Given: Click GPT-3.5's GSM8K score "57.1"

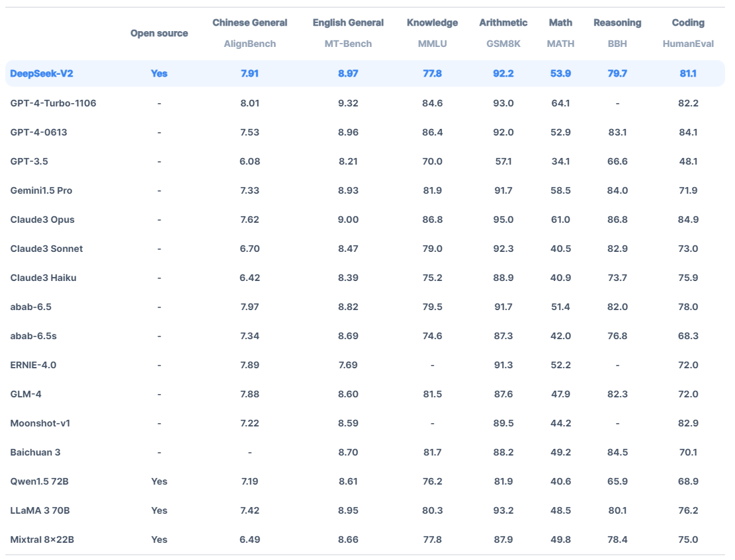Looking at the screenshot, I should 503,161.
